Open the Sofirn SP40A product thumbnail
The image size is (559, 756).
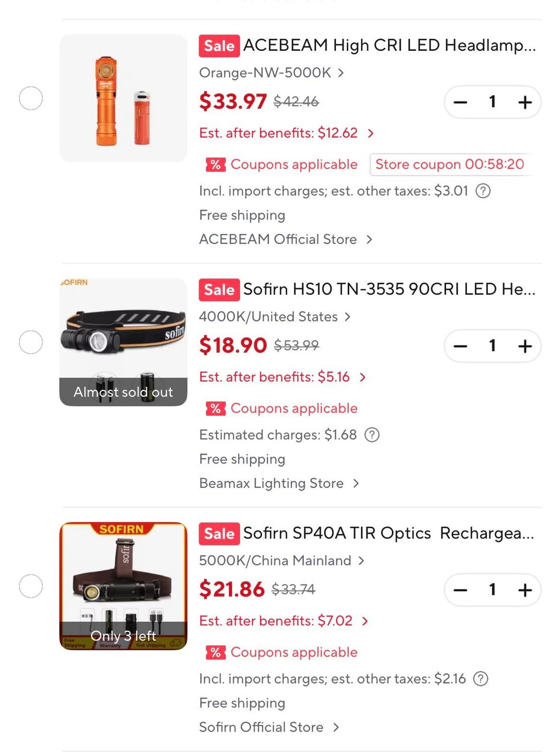click(123, 586)
